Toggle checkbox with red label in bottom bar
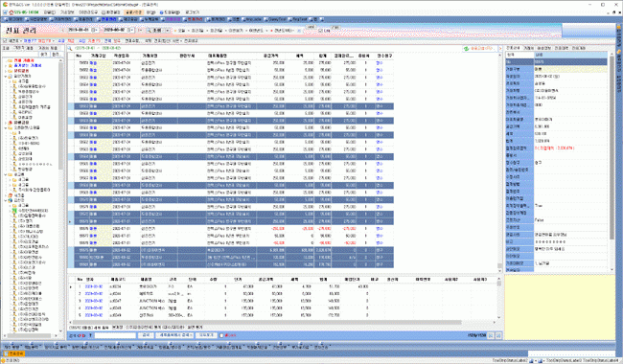 (221, 335)
